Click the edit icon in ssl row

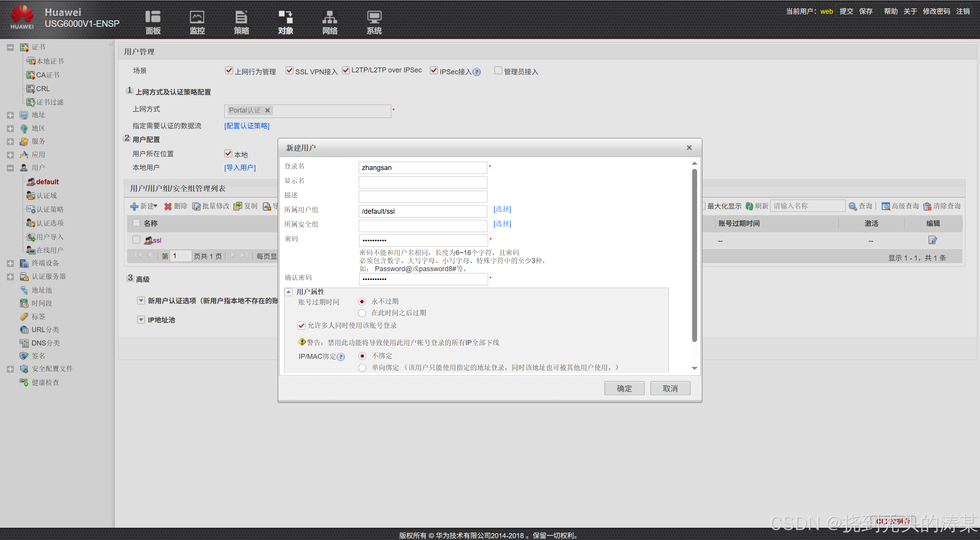932,240
